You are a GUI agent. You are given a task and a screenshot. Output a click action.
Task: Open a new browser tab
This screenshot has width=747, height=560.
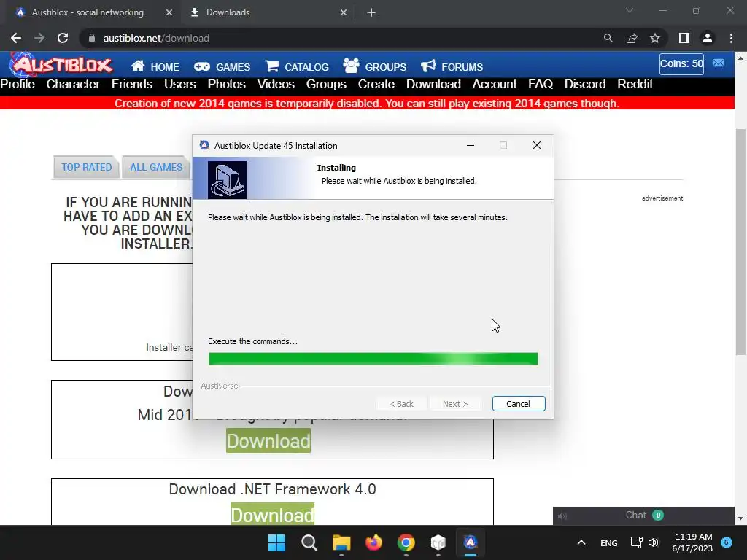point(371,12)
